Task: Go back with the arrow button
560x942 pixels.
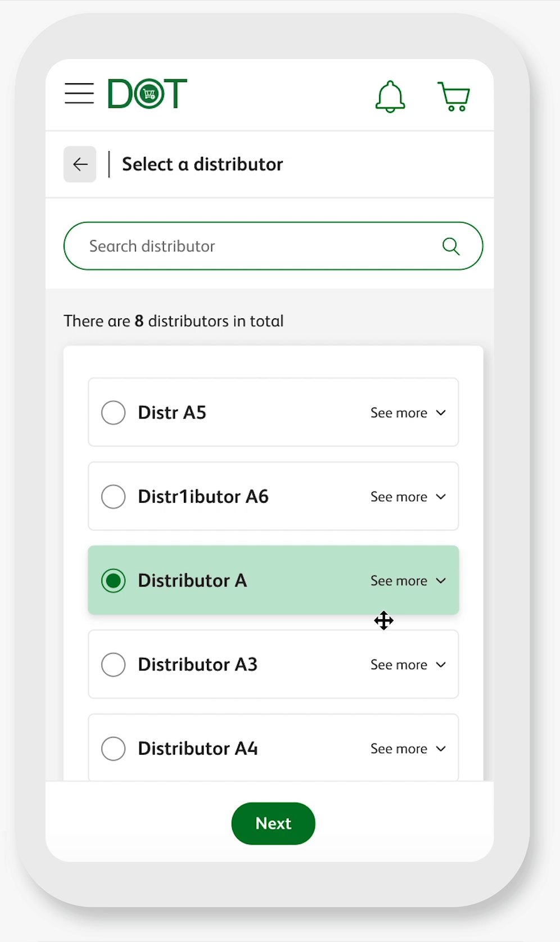Action: click(80, 164)
